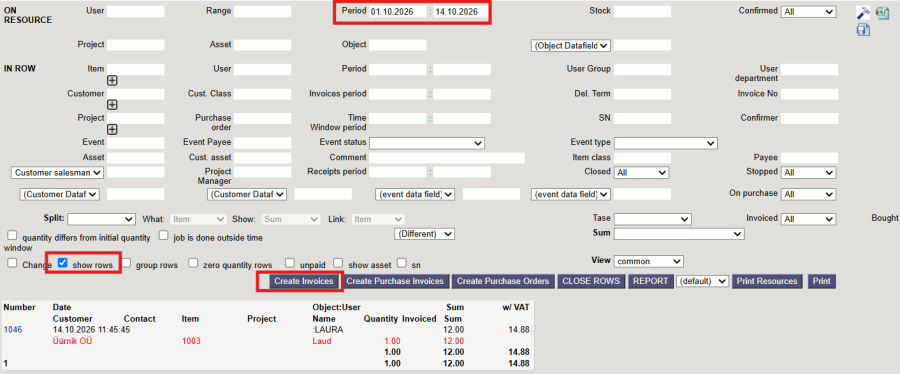Click the Comment input field
The height and width of the screenshot is (374, 900).
[x=447, y=158]
